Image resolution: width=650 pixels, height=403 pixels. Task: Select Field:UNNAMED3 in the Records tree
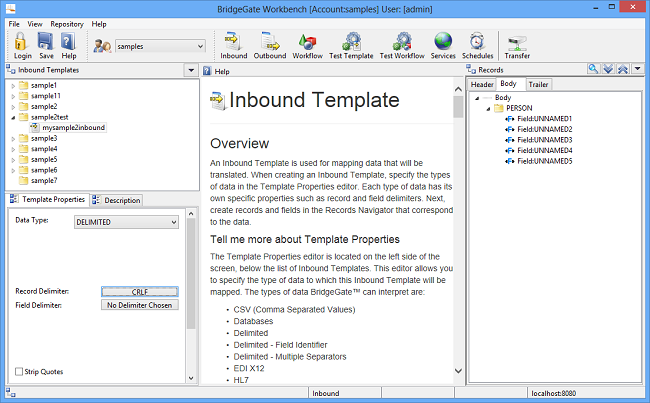(545, 140)
